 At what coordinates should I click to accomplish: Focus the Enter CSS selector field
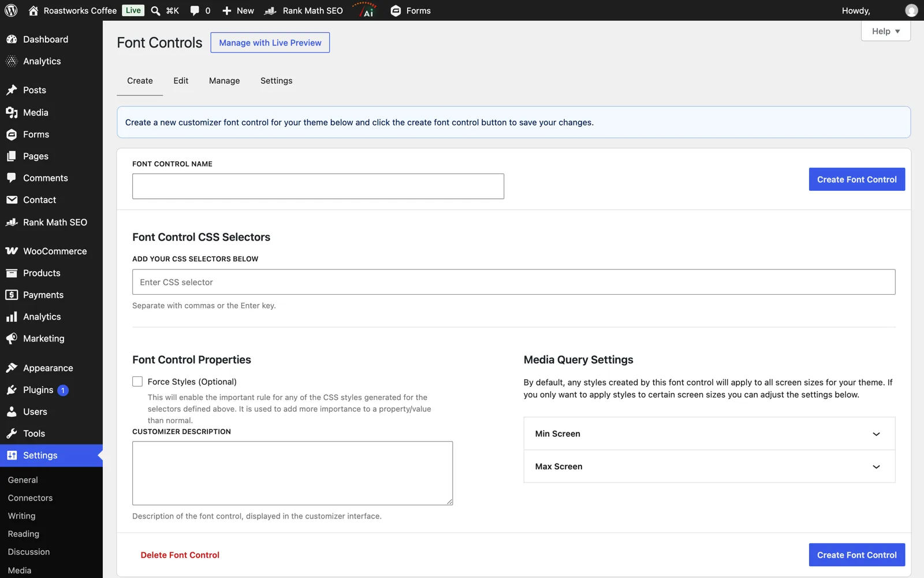click(514, 282)
